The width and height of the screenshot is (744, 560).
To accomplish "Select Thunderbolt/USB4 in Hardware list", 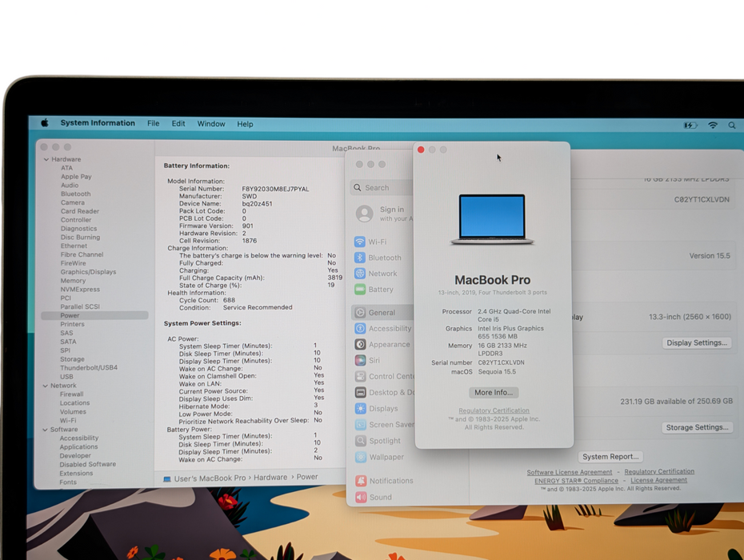I will click(x=89, y=368).
